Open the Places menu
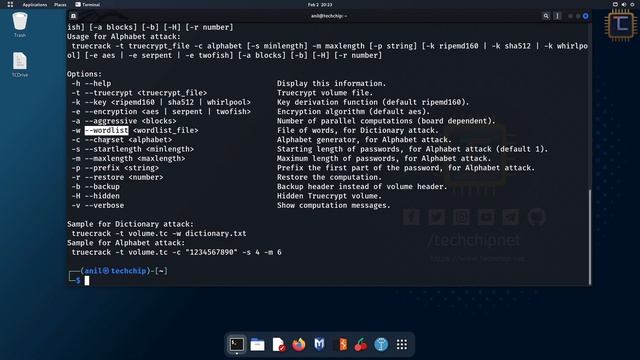640x360 pixels. (60, 4)
